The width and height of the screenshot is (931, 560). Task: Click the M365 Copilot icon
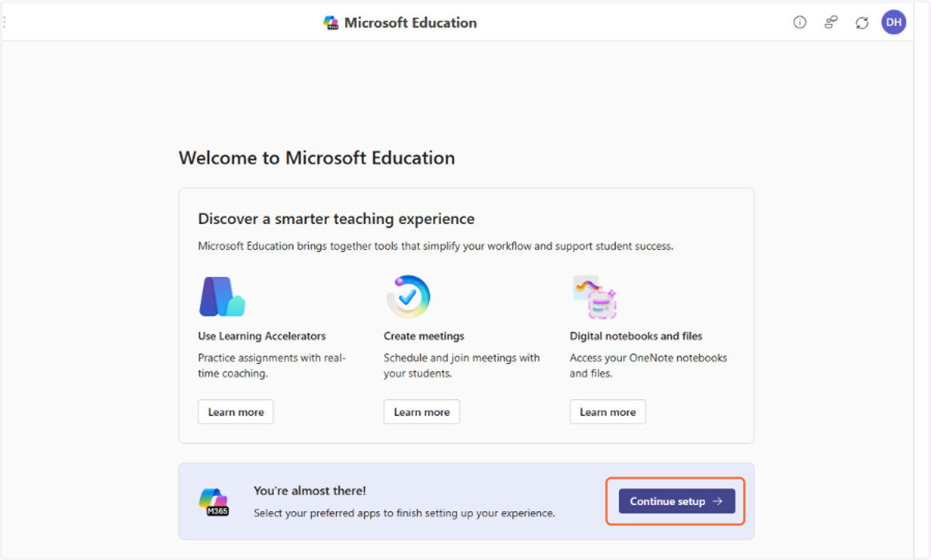214,502
